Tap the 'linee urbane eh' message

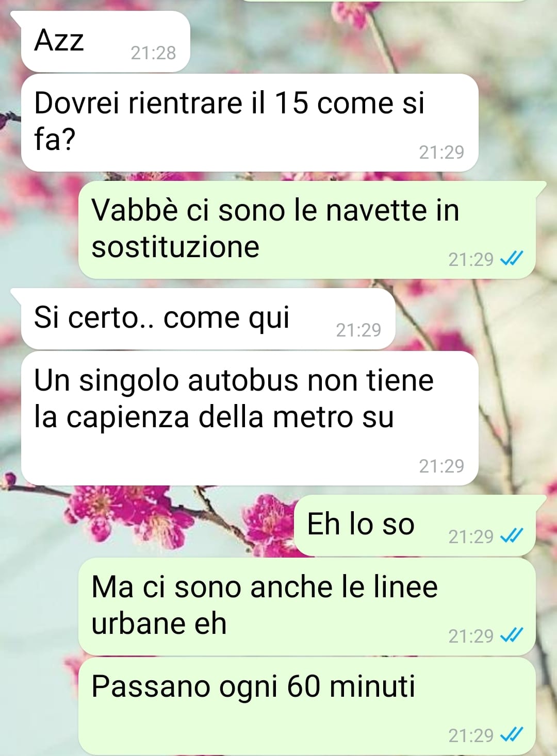click(x=307, y=607)
